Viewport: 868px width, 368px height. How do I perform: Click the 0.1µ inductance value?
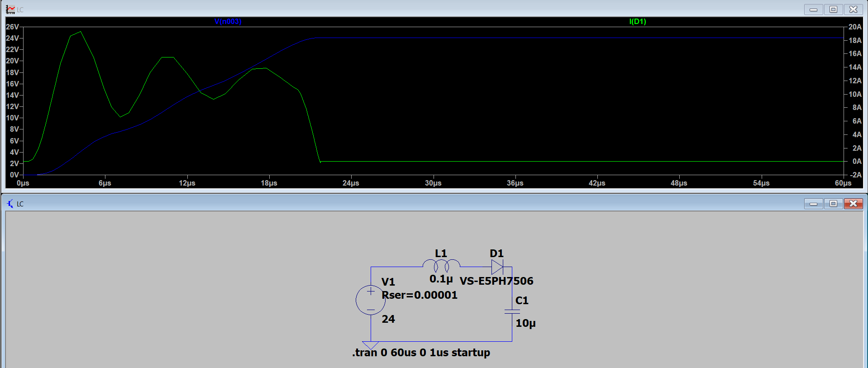click(x=441, y=279)
